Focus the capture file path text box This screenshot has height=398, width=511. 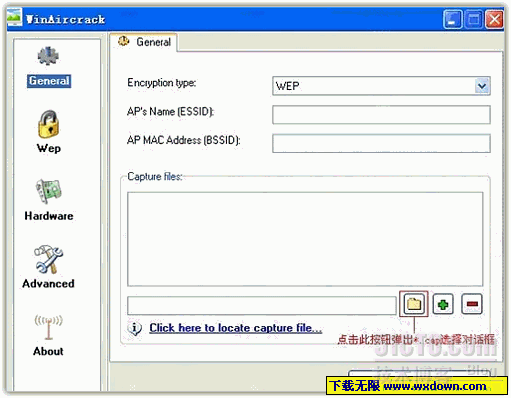pyautogui.click(x=262, y=305)
